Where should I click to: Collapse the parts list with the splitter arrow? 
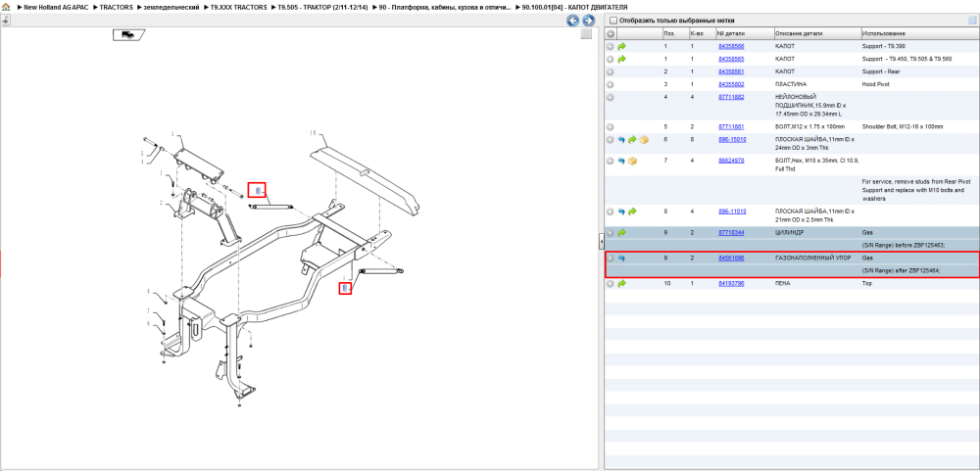601,241
